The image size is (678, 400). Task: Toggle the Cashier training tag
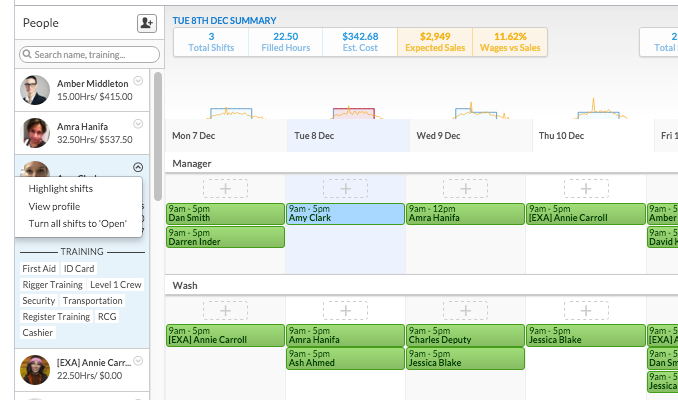(38, 332)
